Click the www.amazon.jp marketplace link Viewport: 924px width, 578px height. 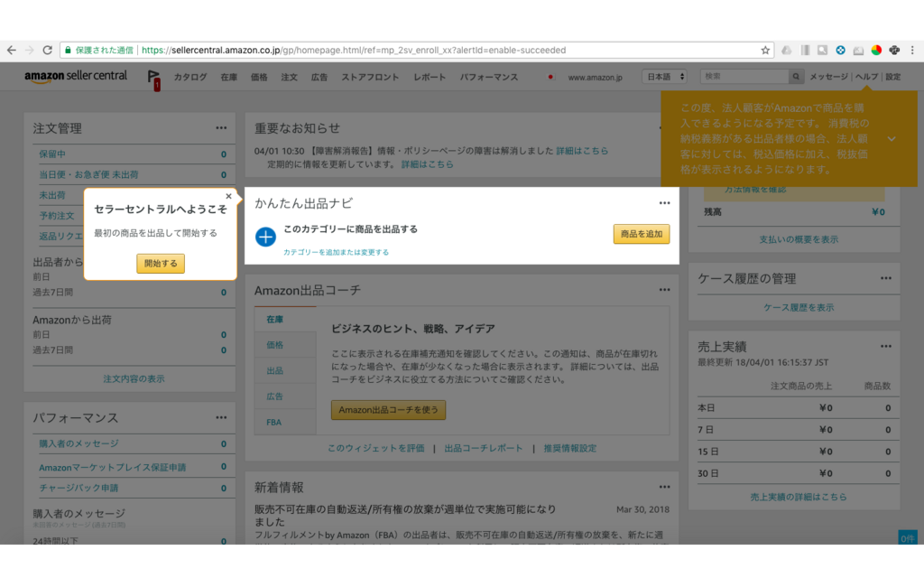click(595, 78)
